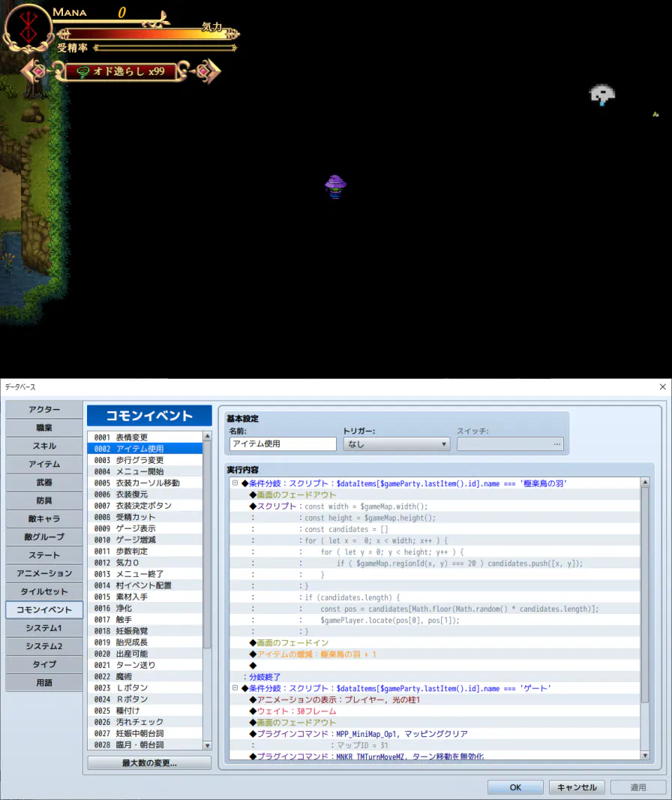This screenshot has height=800, width=672.
Task: Click the キャンセル button
Action: tap(577, 787)
